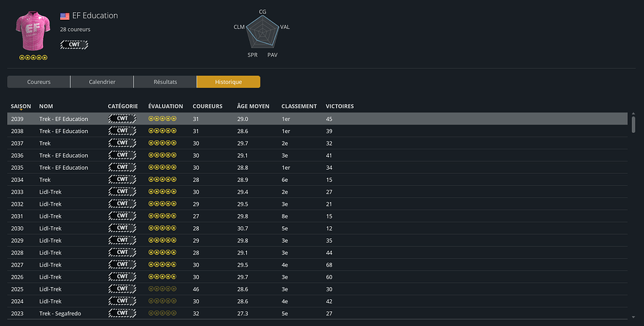
Task: Click the 28 coureurs text under team name
Action: [x=75, y=29]
